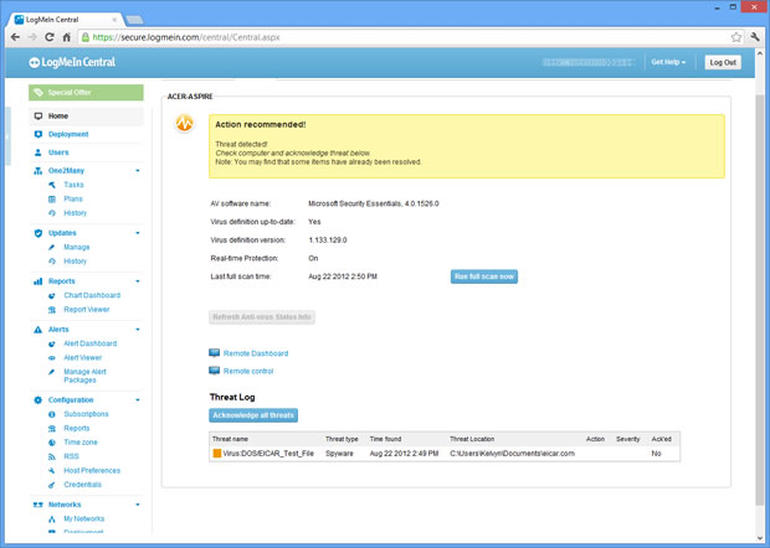The image size is (770, 548).
Task: Click the Home monitor icon in sidebar
Action: click(38, 116)
